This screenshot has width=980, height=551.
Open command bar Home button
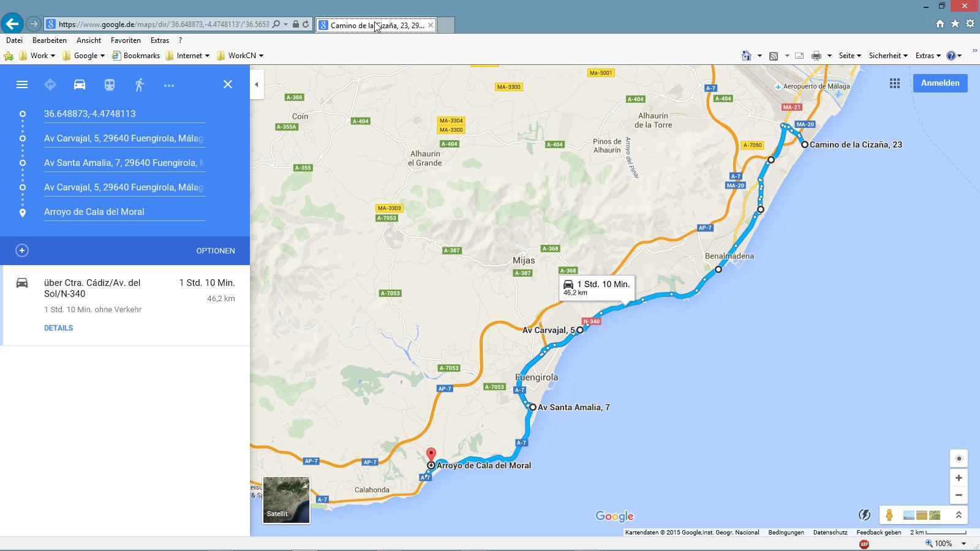(x=746, y=56)
